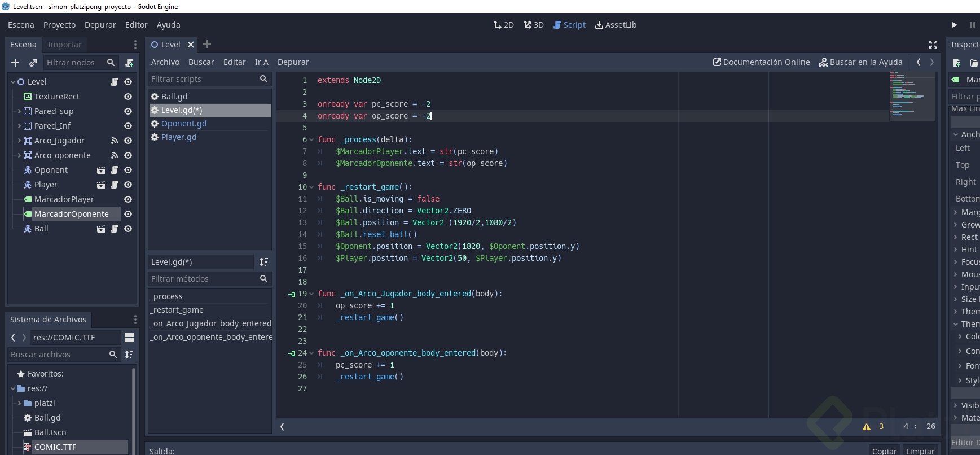Click Limpiar output button
This screenshot has height=455, width=980.
[x=920, y=450]
